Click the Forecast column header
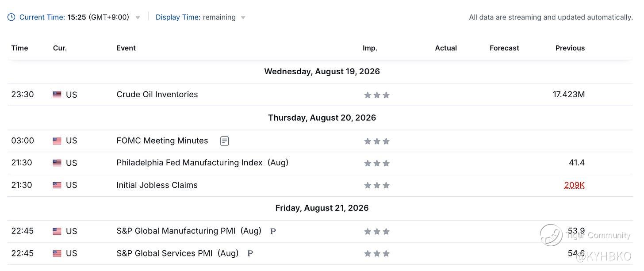 coord(504,48)
